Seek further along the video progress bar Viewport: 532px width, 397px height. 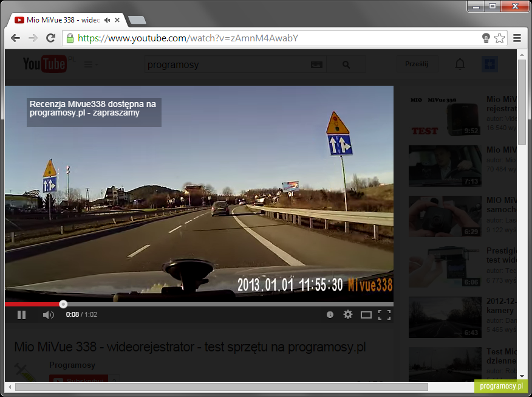(230, 304)
